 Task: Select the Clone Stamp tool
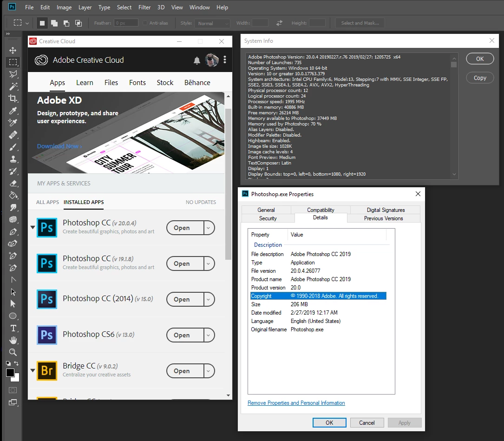pos(13,159)
